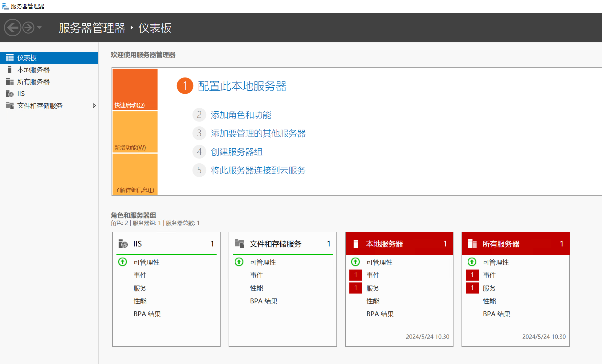The width and height of the screenshot is (602, 364).
Task: Click 性能 in 文件和存储服务 tile
Action: point(256,288)
